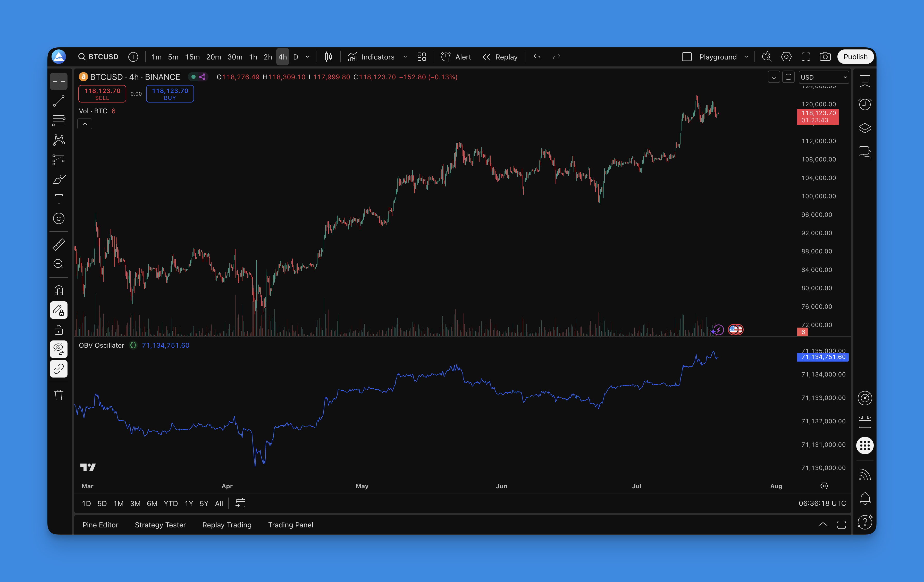The image size is (924, 582).
Task: Open the chats panel icon
Action: coord(865,152)
